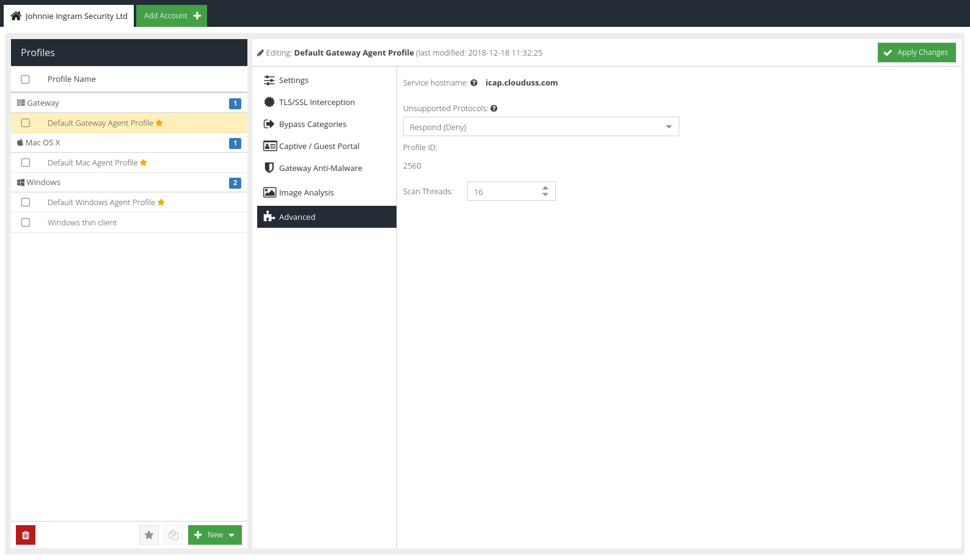Click the Mac OS X count badge
Screen dimensions: 970x560
pos(235,143)
